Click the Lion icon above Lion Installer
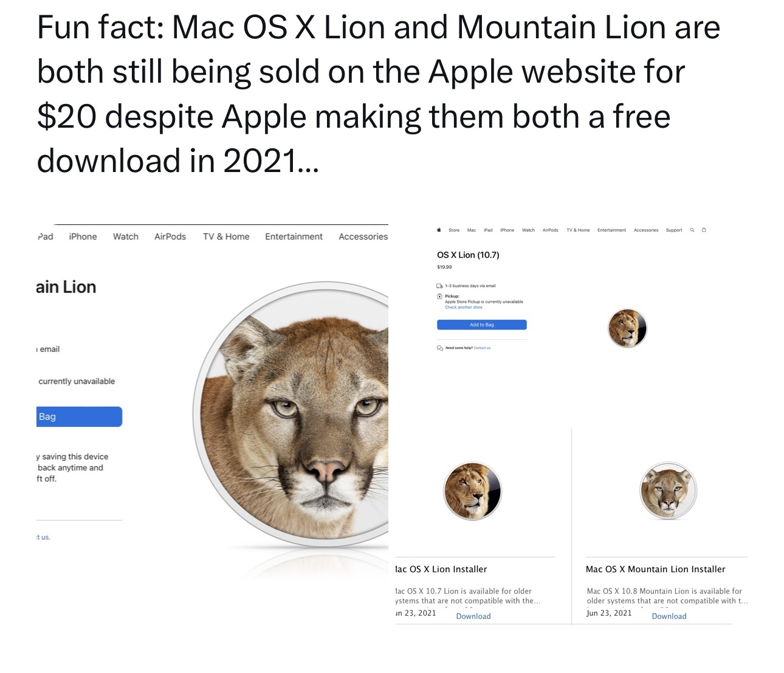Viewport: 784px width, 673px height. coord(472,491)
